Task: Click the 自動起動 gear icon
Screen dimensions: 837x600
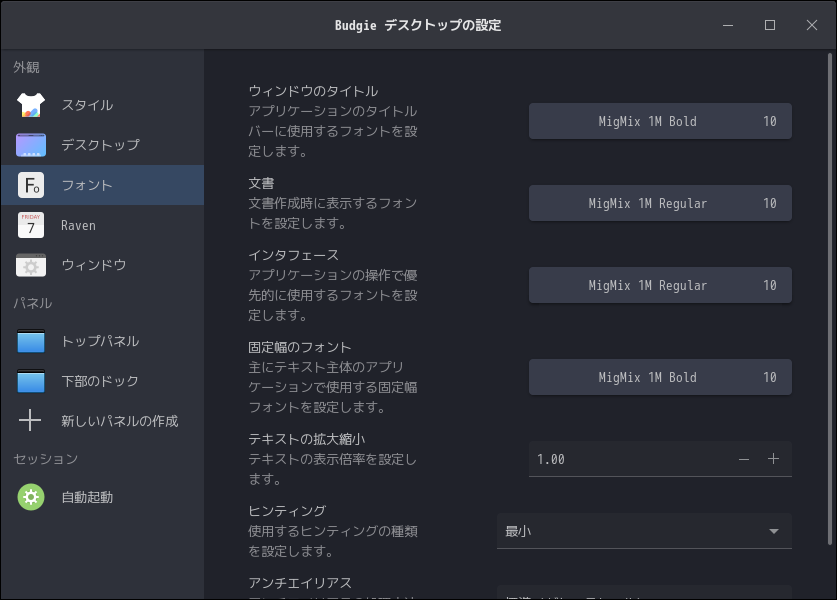Action: click(31, 497)
